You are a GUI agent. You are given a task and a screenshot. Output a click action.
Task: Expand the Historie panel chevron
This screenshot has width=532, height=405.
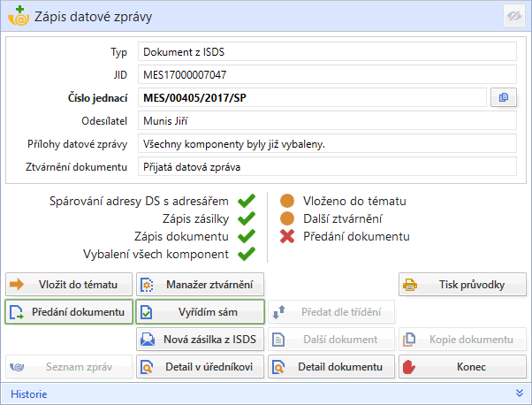[519, 393]
